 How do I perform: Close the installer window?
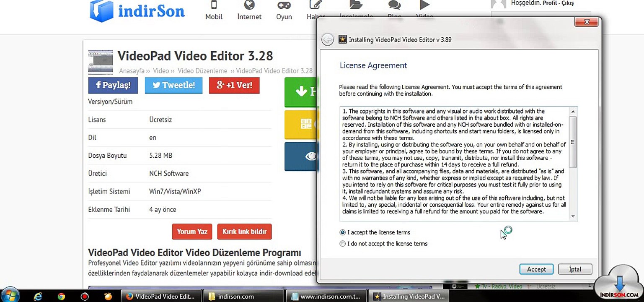point(587,22)
